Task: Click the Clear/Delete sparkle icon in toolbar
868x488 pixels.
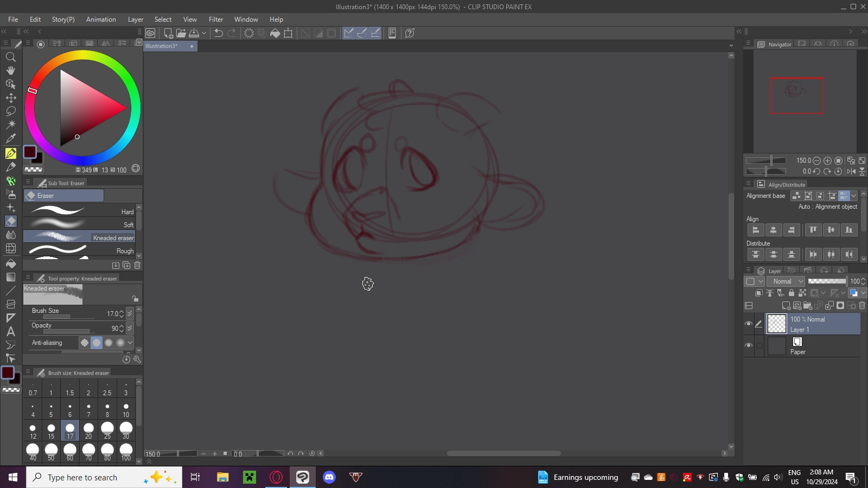Action: pos(248,33)
